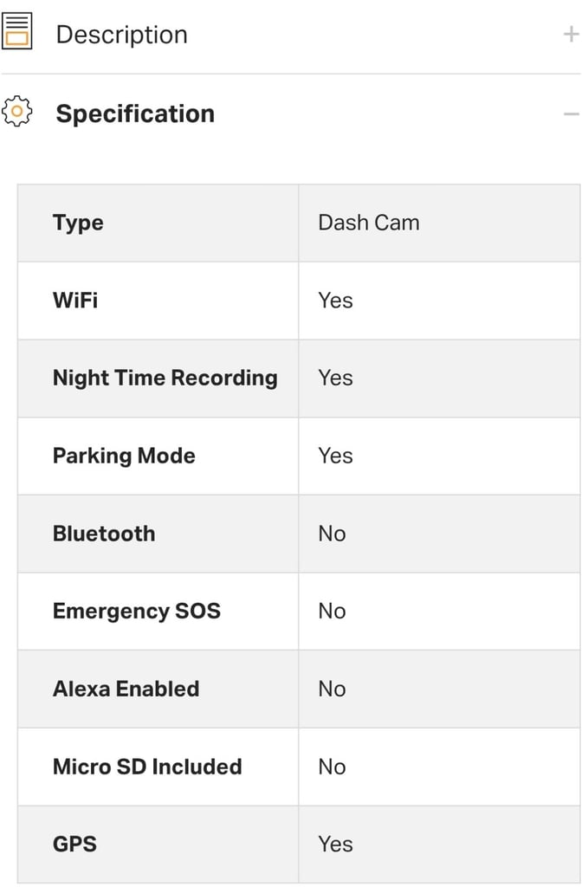Select the WiFi Yes value
Image resolution: width=588 pixels, height=887 pixels.
(335, 301)
